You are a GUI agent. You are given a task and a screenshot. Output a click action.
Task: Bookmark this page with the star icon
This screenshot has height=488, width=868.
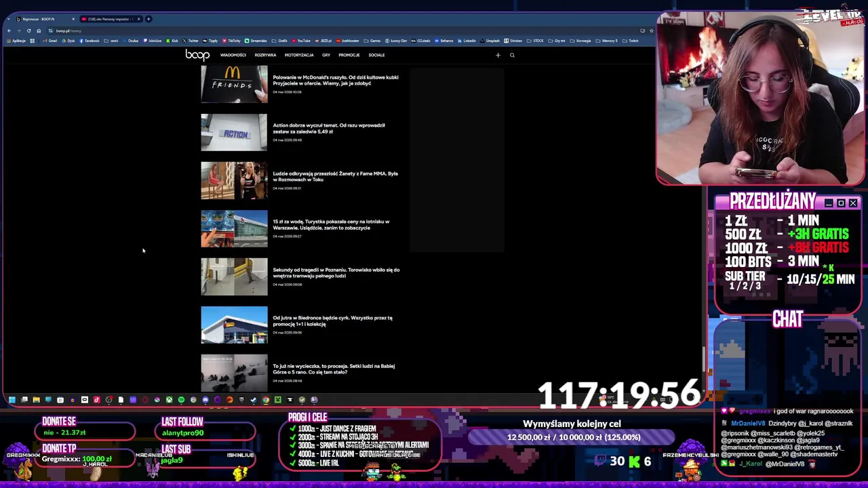pos(651,30)
